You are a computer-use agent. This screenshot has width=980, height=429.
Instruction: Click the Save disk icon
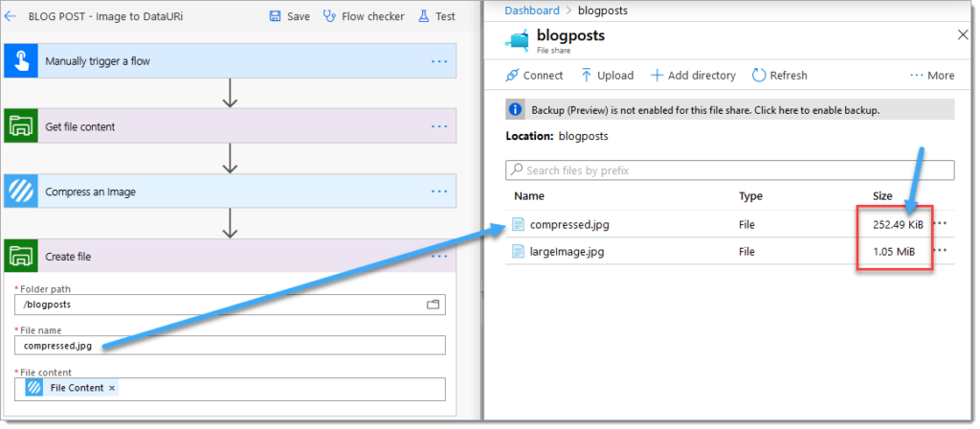click(x=275, y=16)
